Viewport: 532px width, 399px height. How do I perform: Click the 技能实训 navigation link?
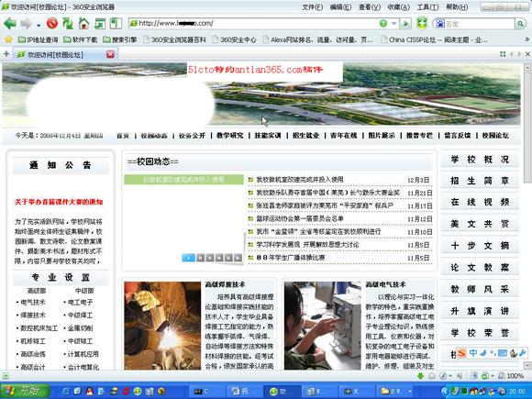(268, 136)
